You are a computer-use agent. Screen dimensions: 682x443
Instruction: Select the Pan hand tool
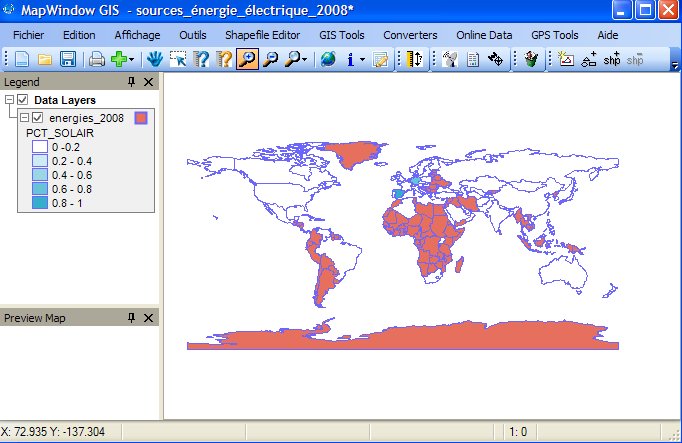(x=155, y=60)
